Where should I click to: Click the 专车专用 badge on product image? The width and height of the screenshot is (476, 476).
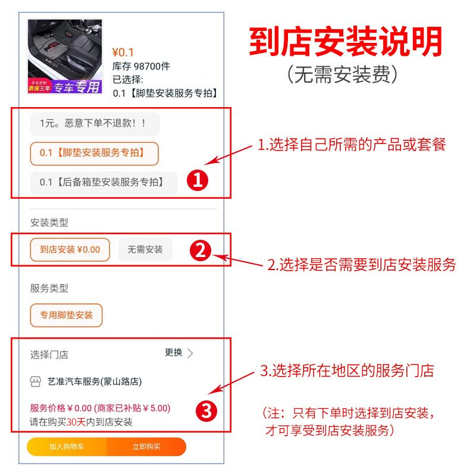click(77, 87)
